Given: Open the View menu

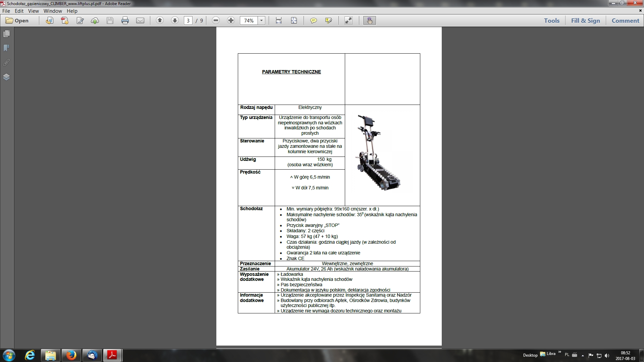Looking at the screenshot, I should coord(34,11).
